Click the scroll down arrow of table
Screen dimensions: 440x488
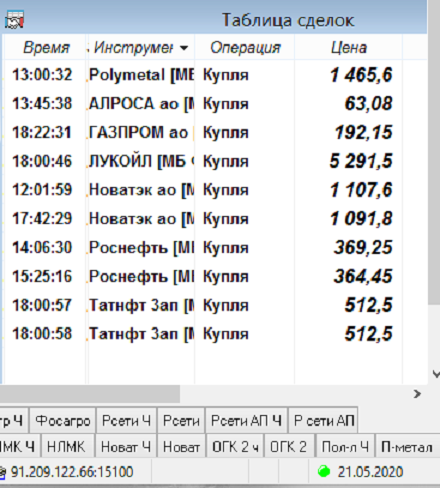pyautogui.click(x=435, y=374)
